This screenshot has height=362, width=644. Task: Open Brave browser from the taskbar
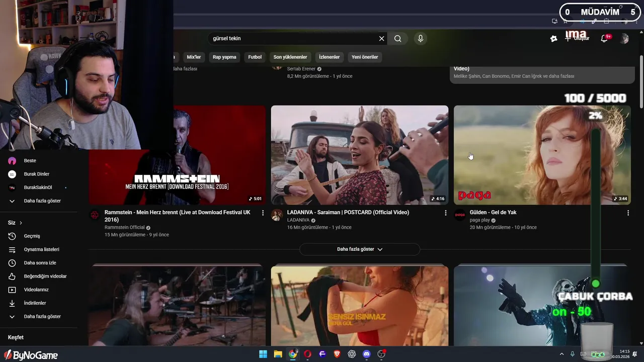(337, 354)
